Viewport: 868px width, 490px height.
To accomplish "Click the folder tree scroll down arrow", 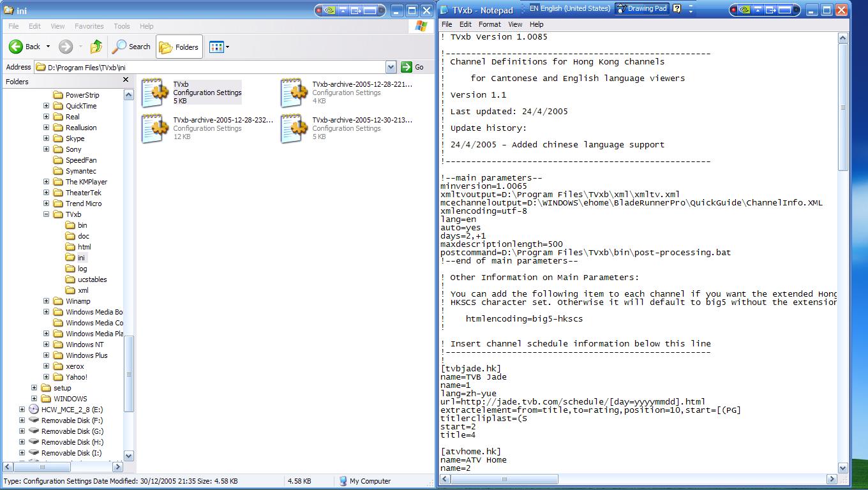I will [x=128, y=456].
